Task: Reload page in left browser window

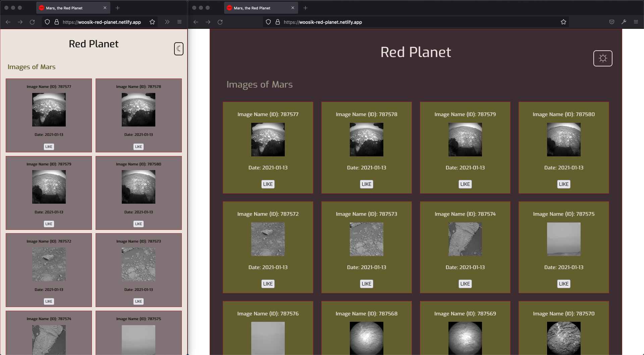Action: [x=32, y=22]
